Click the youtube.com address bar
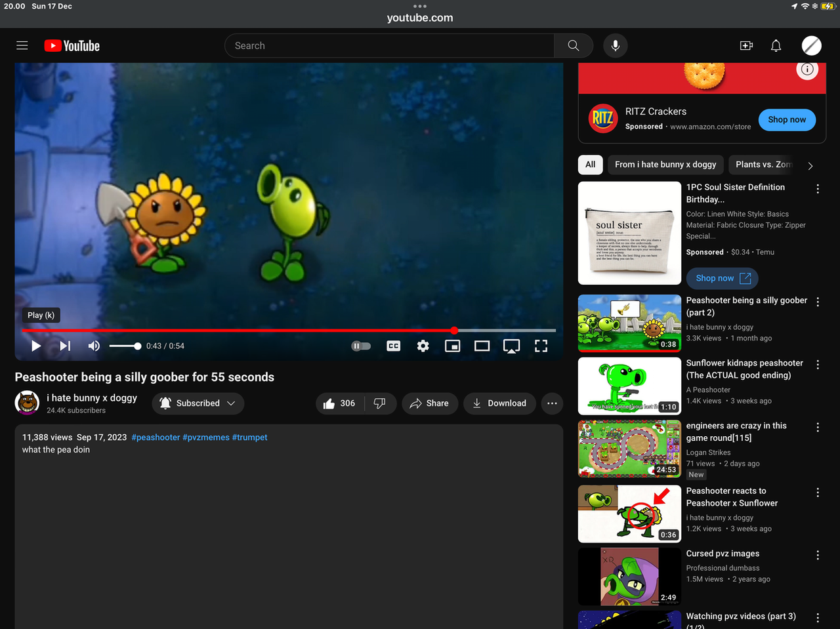The width and height of the screenshot is (840, 629). [420, 18]
